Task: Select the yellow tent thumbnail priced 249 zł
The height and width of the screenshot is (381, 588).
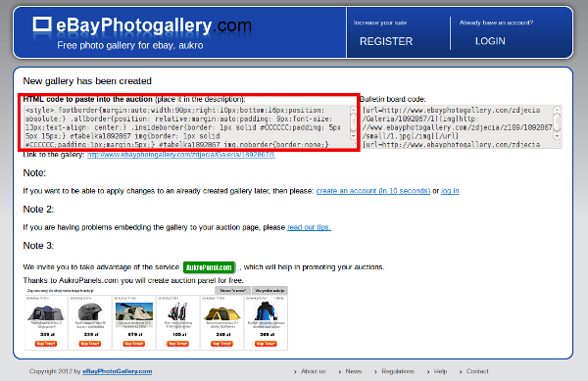Action: (x=222, y=313)
